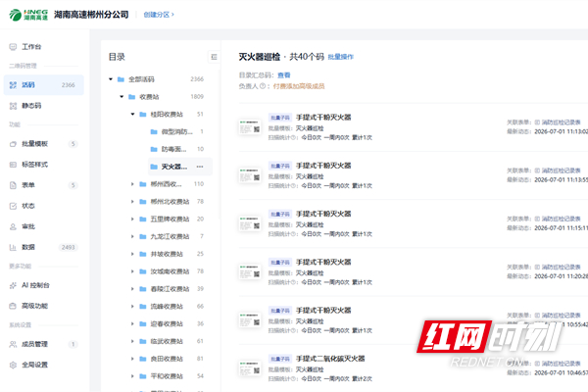Image resolution: width=588 pixels, height=392 pixels.
Task: Expand the 汝城南收费站 folder arrow
Action: click(132, 271)
